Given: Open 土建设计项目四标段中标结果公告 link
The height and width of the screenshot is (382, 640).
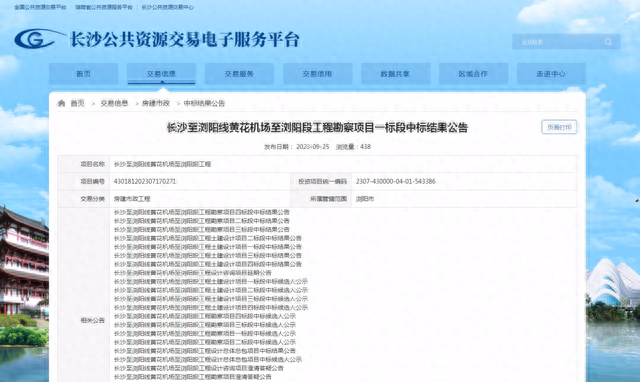Looking at the screenshot, I should [208, 264].
